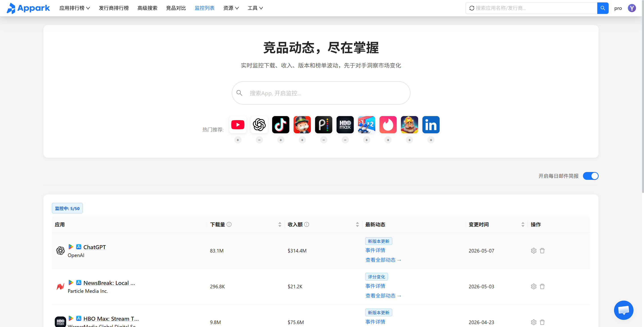The image size is (644, 327).
Task: Select the Royal Match king app icon
Action: 409,125
